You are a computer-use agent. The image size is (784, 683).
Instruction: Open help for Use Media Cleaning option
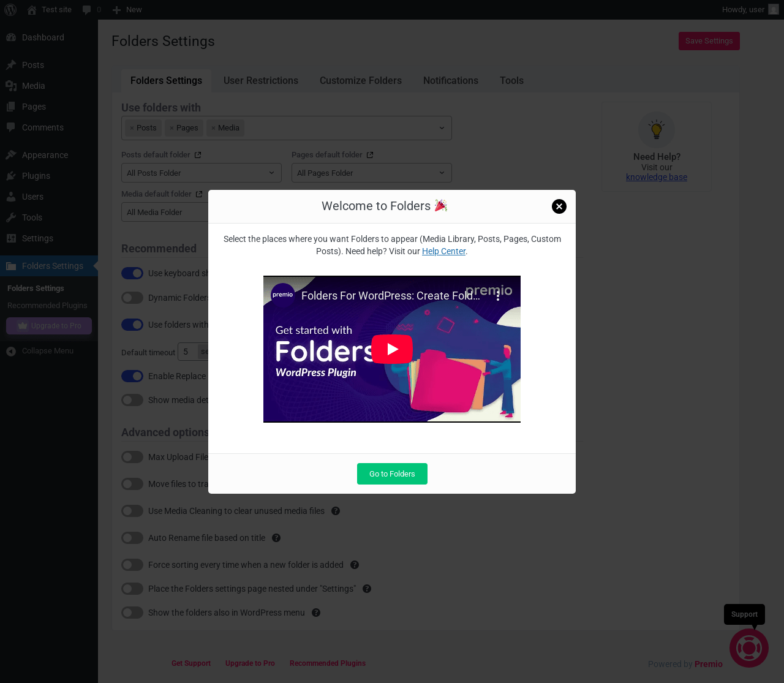[336, 511]
